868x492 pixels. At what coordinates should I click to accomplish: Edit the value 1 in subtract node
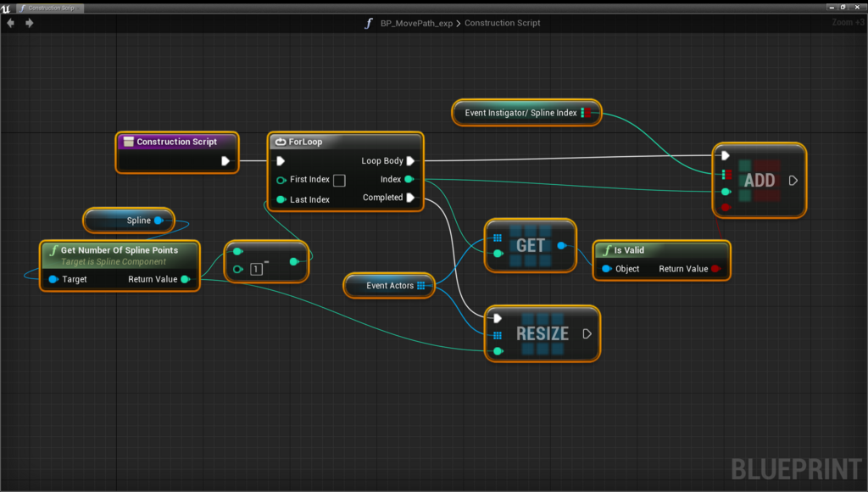(x=256, y=269)
